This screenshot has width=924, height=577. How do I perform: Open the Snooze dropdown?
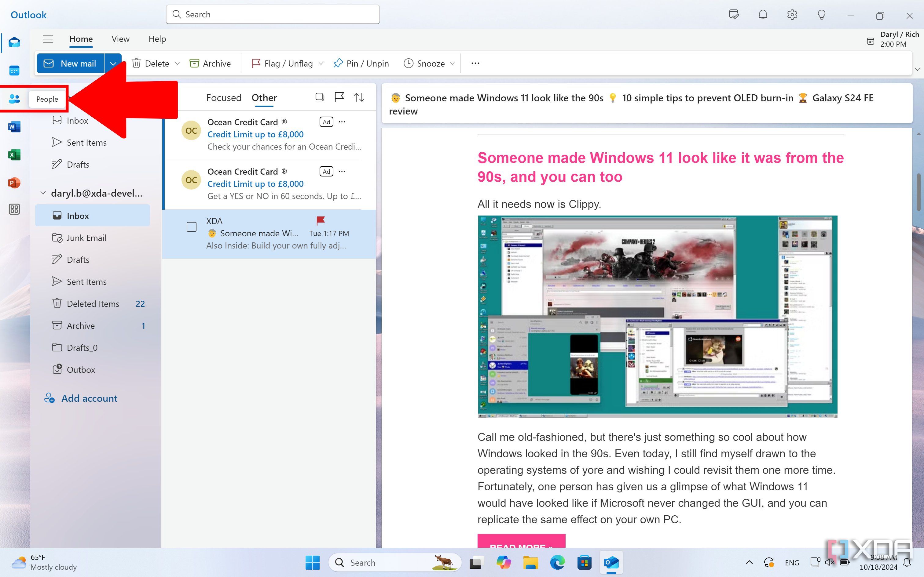coord(452,64)
